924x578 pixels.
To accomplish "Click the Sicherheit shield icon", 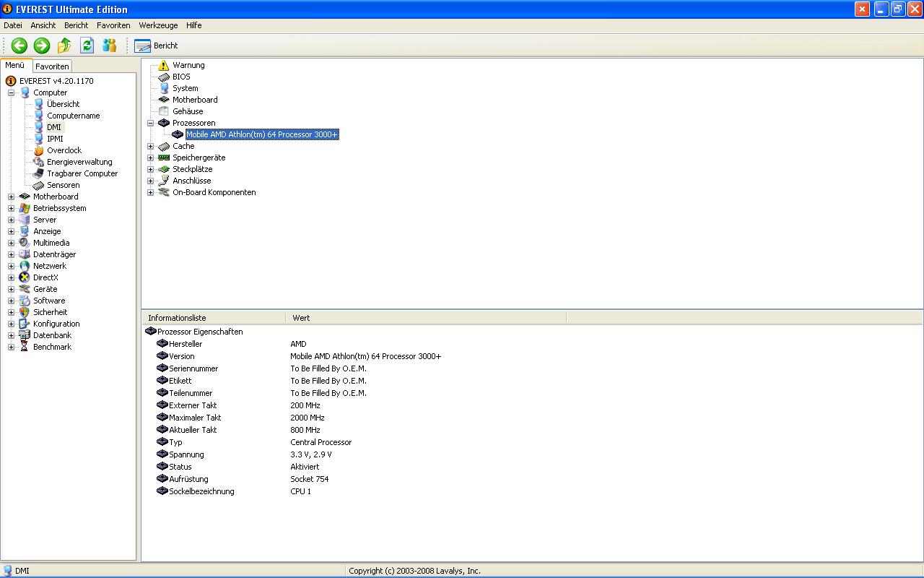I will click(x=25, y=312).
